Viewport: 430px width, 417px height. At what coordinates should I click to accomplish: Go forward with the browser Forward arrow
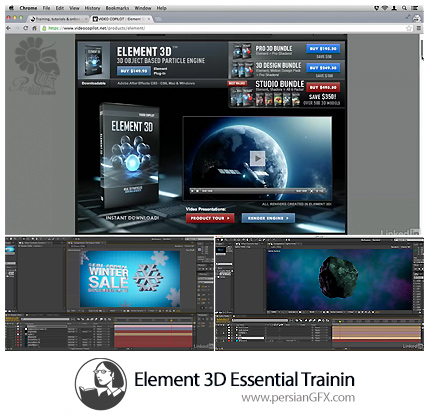point(17,28)
